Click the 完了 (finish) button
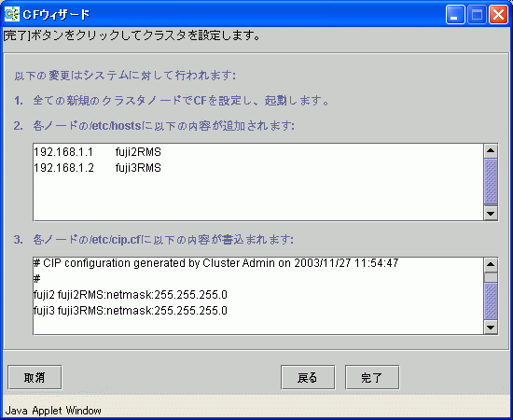 (x=372, y=377)
